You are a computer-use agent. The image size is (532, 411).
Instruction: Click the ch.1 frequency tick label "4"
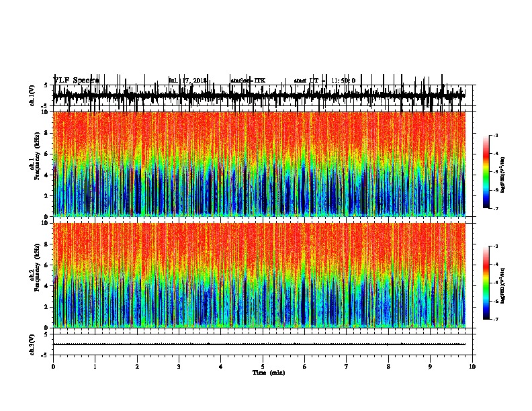pyautogui.click(x=47, y=175)
